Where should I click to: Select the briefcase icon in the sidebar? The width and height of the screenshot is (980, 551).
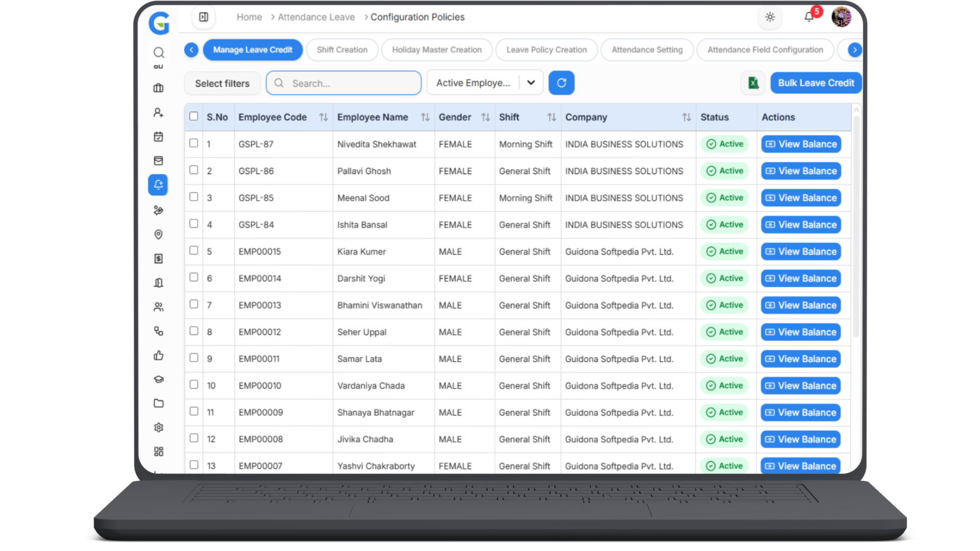[158, 88]
